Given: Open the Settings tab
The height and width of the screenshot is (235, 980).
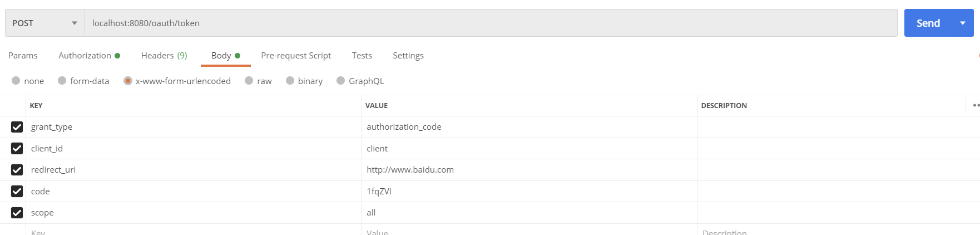Looking at the screenshot, I should point(408,56).
